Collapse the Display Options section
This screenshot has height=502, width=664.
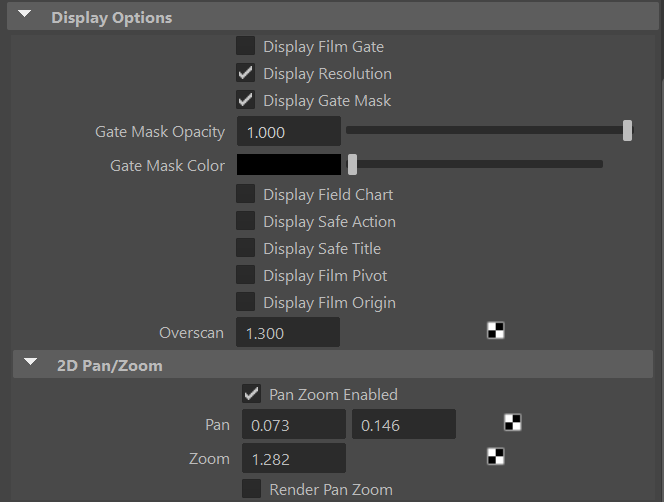(25, 14)
